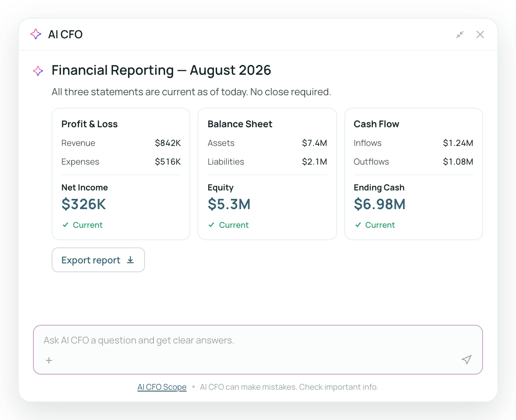This screenshot has width=516, height=420.
Task: Click the Revenue $842K row
Action: click(121, 143)
